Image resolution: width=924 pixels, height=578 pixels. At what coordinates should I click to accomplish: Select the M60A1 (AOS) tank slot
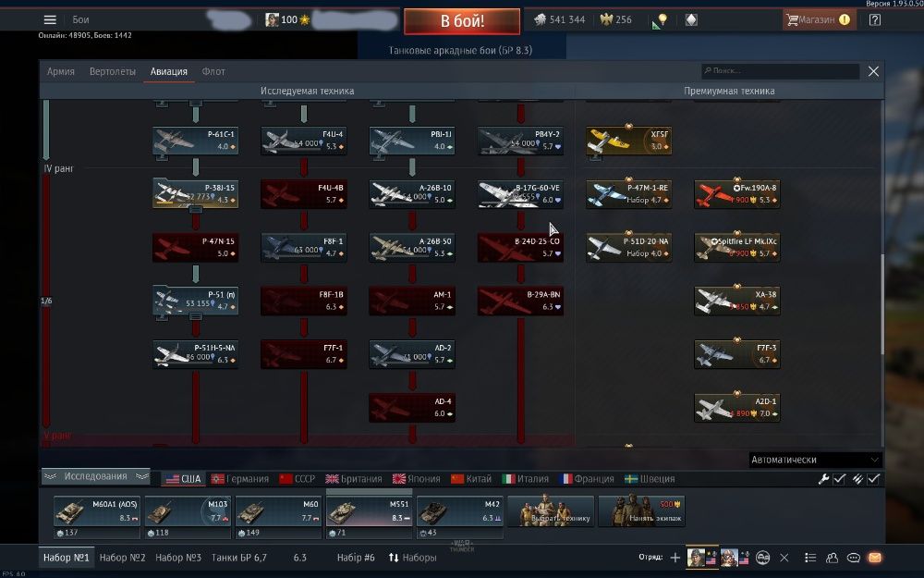click(97, 510)
